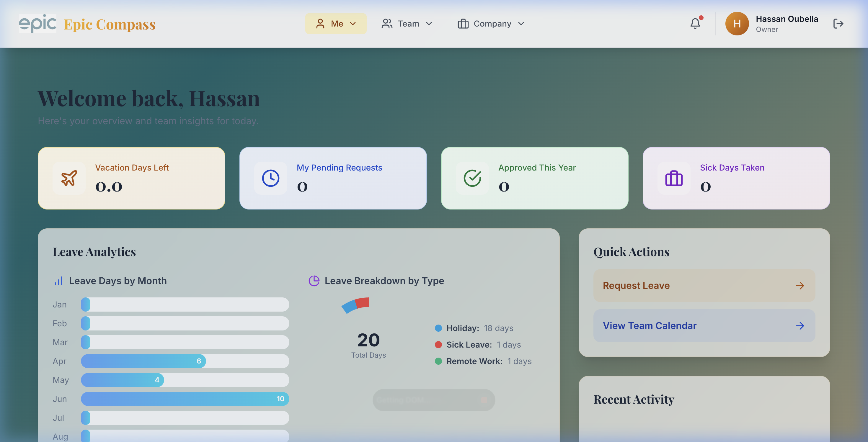The image size is (868, 442).
Task: Open the notifications bell
Action: (x=695, y=24)
